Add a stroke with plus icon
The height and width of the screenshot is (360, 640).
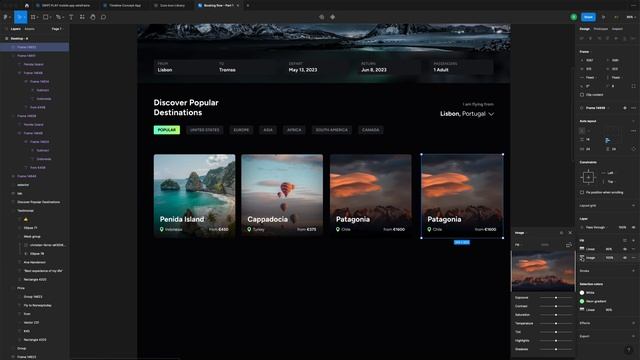click(x=633, y=271)
